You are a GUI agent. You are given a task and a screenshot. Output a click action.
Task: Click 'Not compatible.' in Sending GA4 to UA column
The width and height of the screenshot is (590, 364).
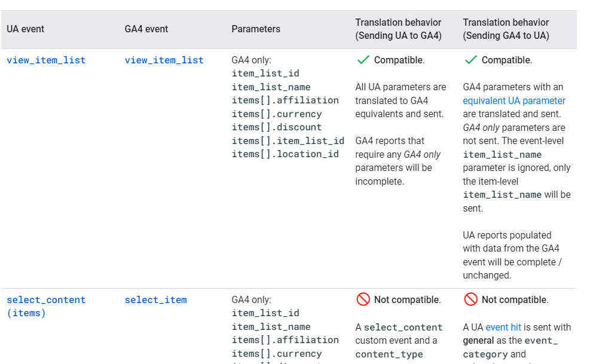[x=515, y=300]
